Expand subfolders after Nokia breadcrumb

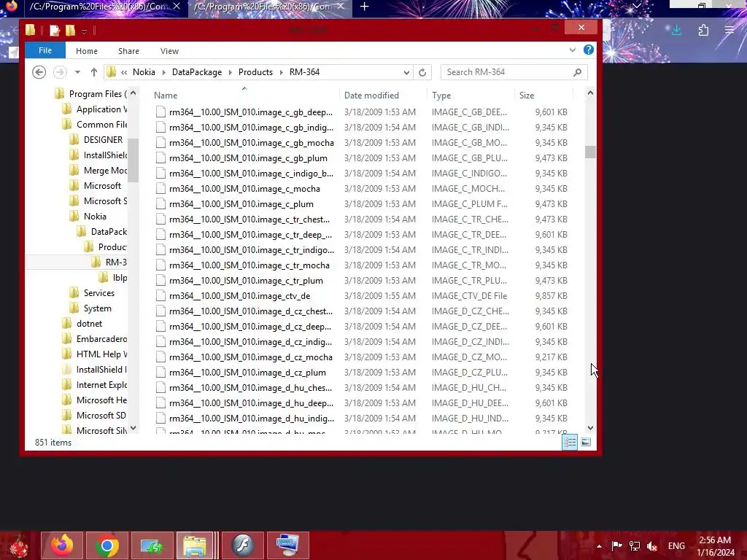point(163,72)
